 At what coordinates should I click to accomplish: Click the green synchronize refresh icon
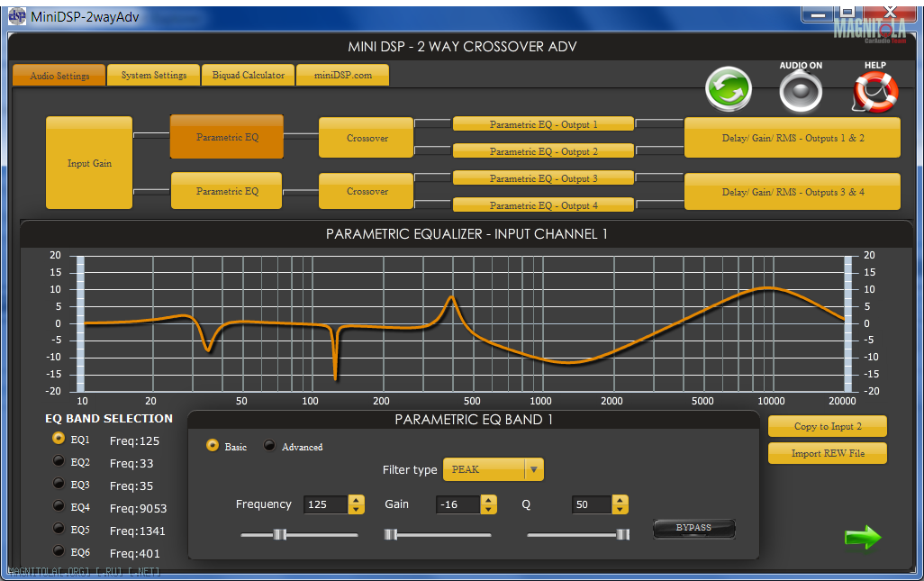[x=729, y=89]
